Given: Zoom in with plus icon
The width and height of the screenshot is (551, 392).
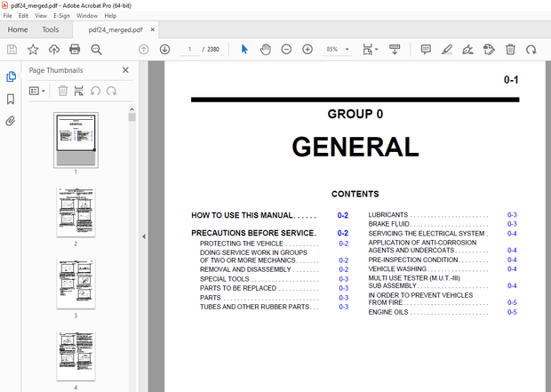Looking at the screenshot, I should 307,49.
